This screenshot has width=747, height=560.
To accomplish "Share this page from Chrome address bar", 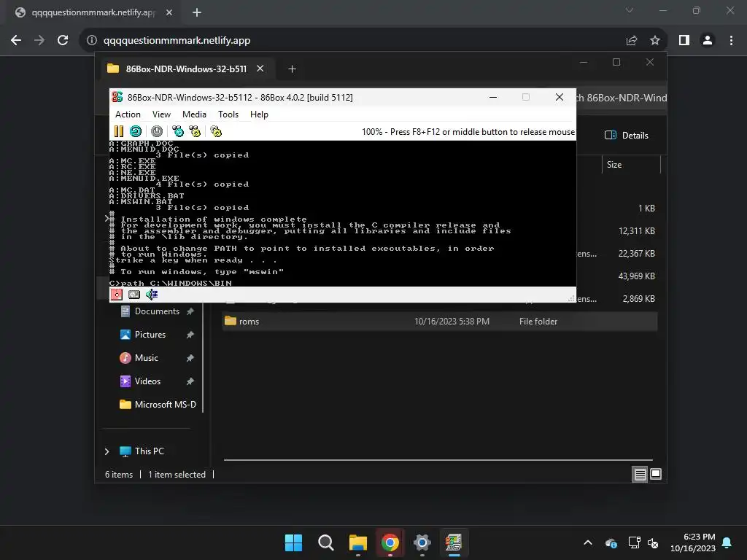I will pyautogui.click(x=632, y=41).
